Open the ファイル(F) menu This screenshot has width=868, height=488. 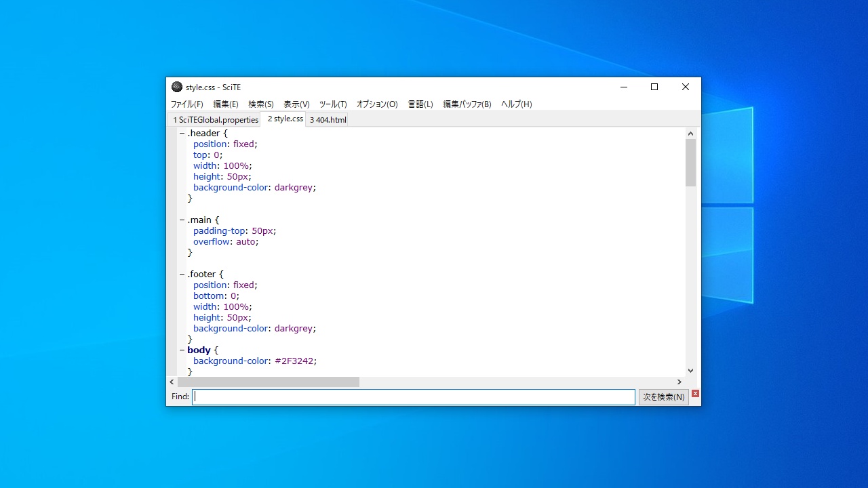click(x=186, y=104)
